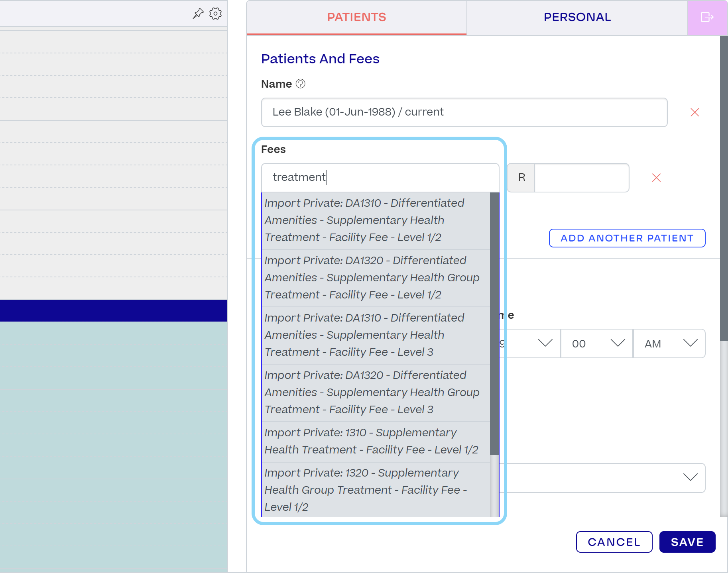Viewport: 728px width, 573px height.
Task: Click the fee amount field beside R
Action: pos(582,178)
